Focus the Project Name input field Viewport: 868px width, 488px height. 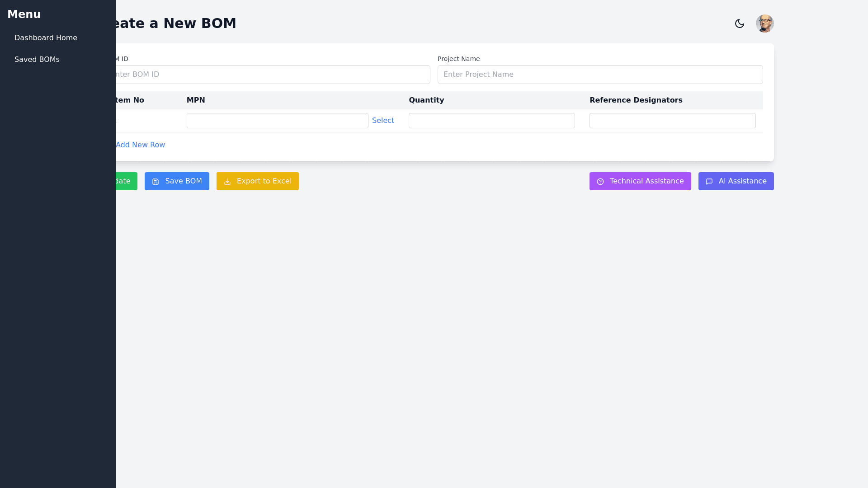pos(600,75)
